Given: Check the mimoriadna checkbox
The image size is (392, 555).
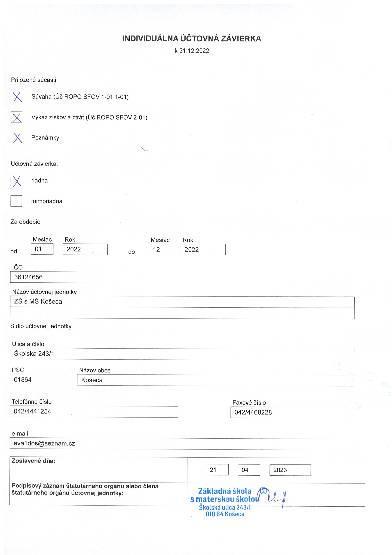Looking at the screenshot, I should point(16,201).
